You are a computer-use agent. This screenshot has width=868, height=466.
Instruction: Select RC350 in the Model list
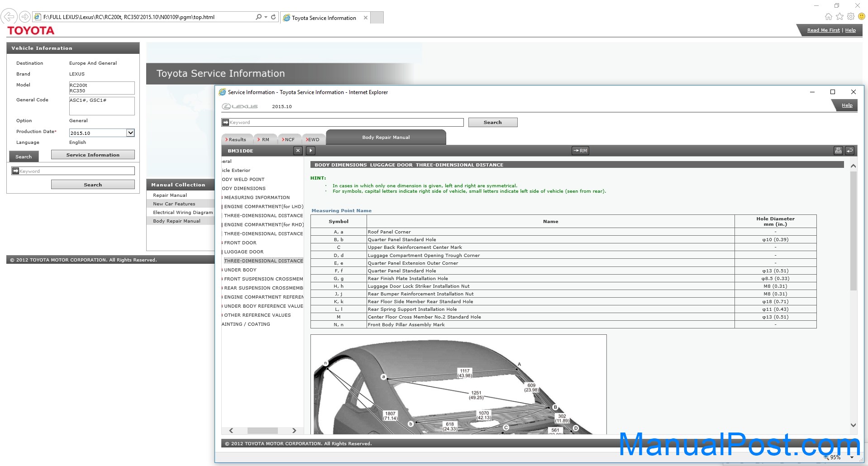click(x=77, y=90)
